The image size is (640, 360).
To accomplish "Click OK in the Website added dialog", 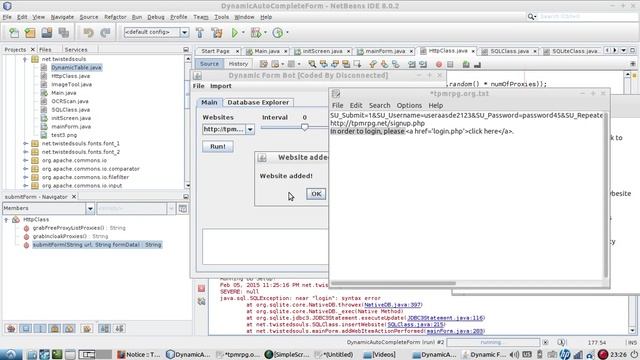I will 316,194.
